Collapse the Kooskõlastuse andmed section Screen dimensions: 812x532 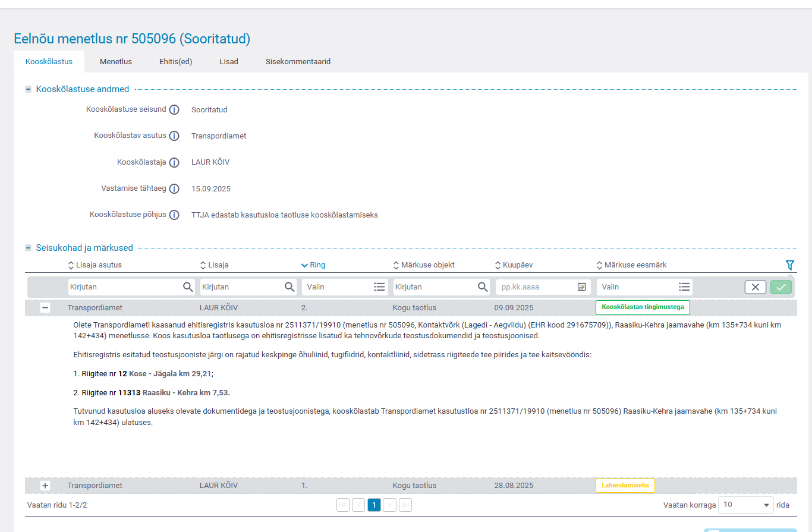pos(28,89)
